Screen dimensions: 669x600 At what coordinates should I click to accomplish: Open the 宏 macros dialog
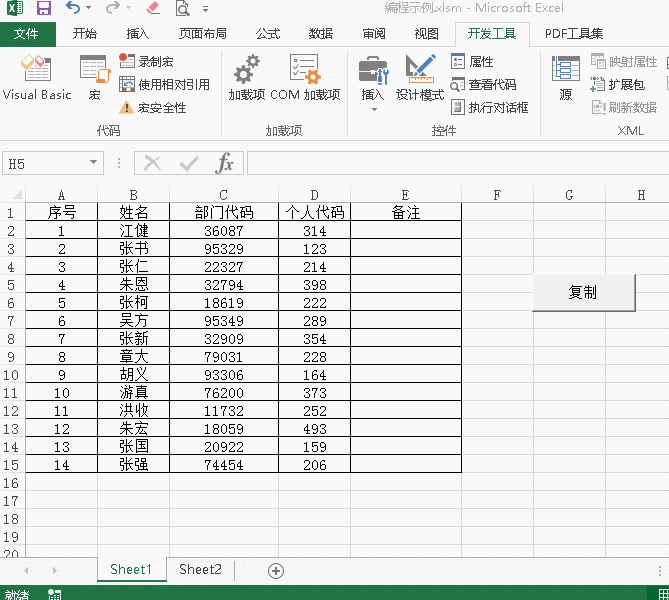(x=95, y=77)
